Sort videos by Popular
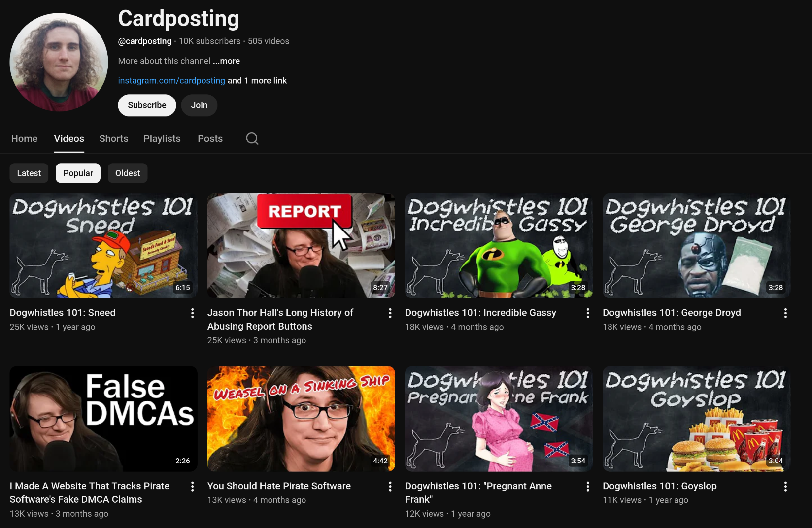The height and width of the screenshot is (528, 812). (x=78, y=173)
